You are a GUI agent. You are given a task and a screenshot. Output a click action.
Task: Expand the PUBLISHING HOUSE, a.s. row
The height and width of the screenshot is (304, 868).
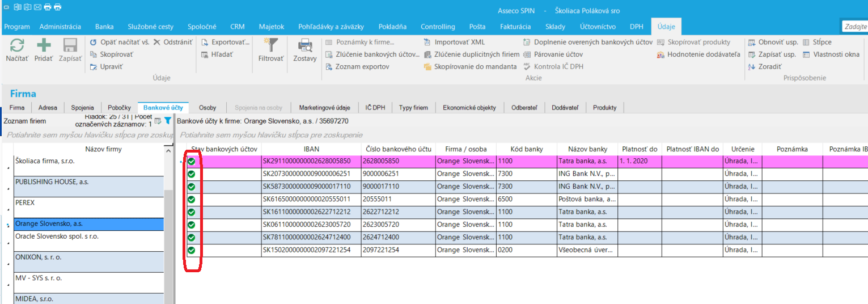[8, 190]
